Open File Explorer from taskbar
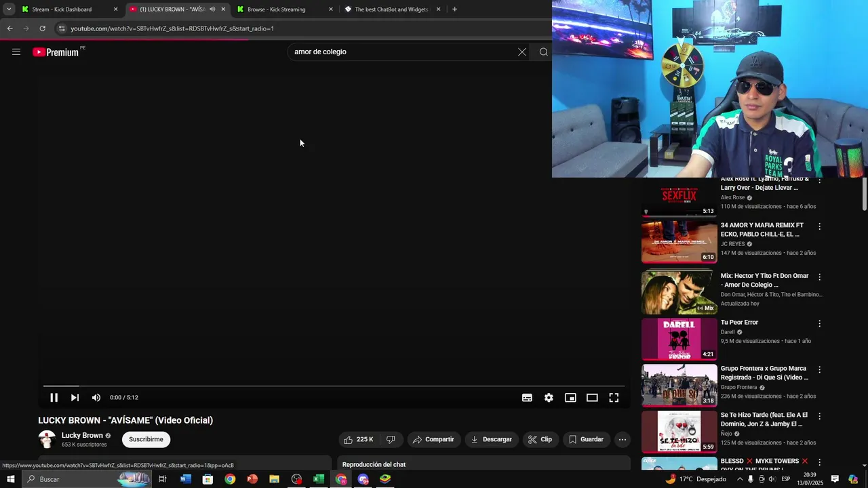 (x=274, y=479)
